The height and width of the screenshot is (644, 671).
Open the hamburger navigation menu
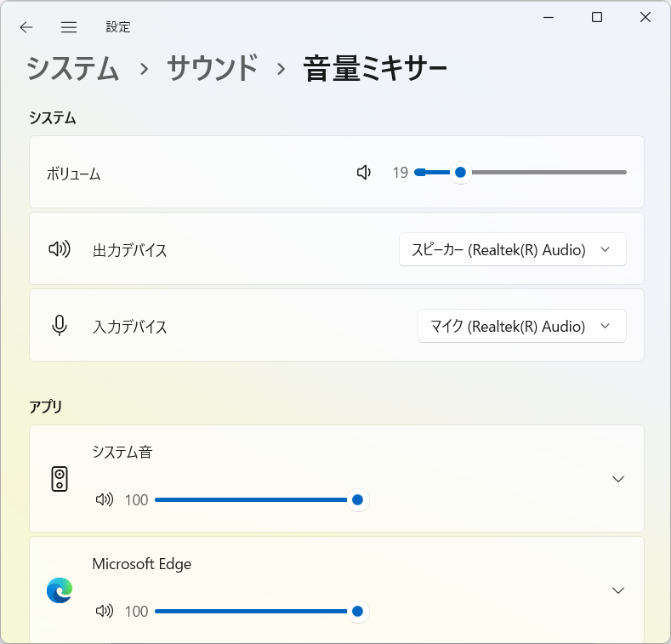pyautogui.click(x=69, y=27)
